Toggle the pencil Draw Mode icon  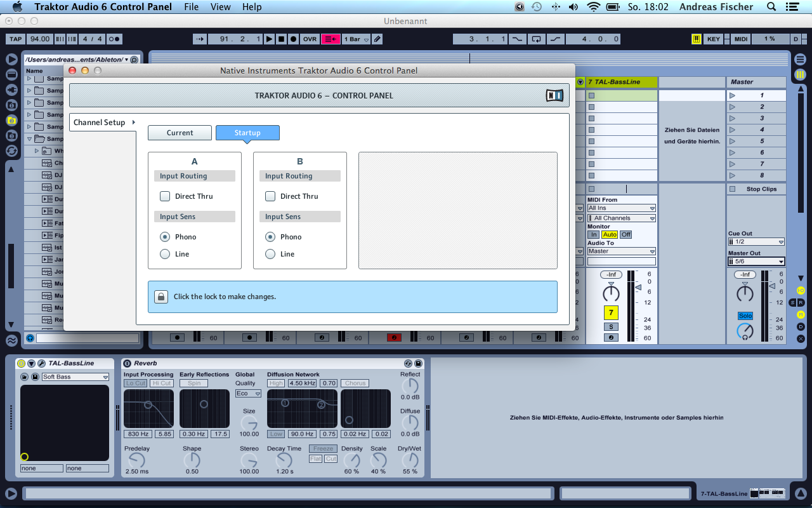(x=377, y=39)
